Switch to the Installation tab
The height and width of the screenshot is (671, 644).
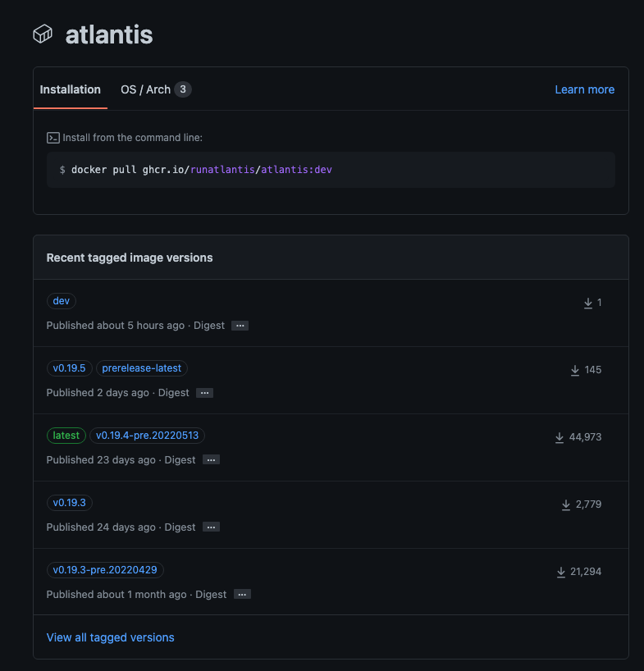(71, 89)
